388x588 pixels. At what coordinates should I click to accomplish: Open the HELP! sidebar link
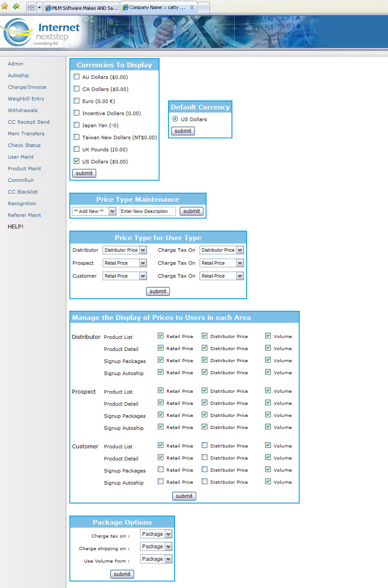coord(16,226)
